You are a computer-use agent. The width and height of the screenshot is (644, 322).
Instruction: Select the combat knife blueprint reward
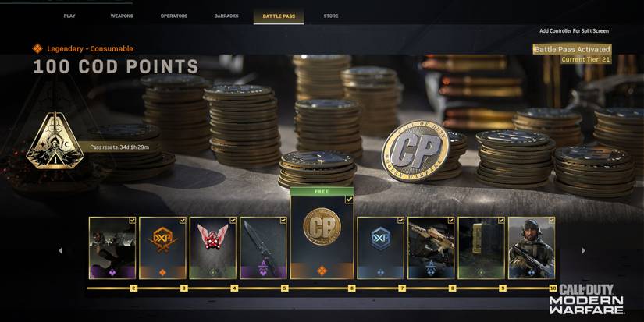point(263,248)
